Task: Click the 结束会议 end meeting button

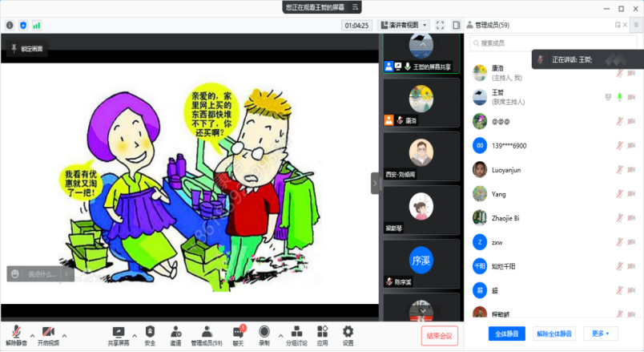Action: click(x=440, y=336)
